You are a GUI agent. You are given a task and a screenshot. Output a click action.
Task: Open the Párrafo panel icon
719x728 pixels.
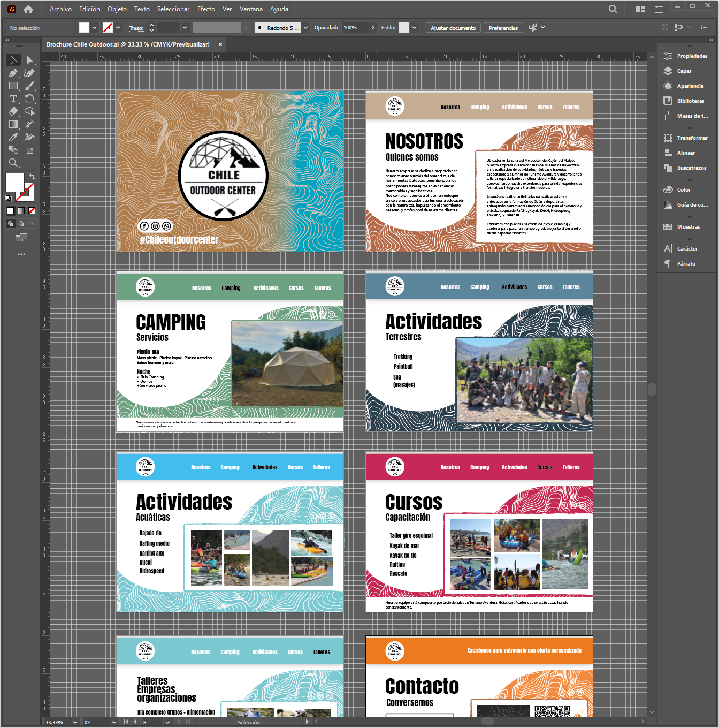(668, 263)
